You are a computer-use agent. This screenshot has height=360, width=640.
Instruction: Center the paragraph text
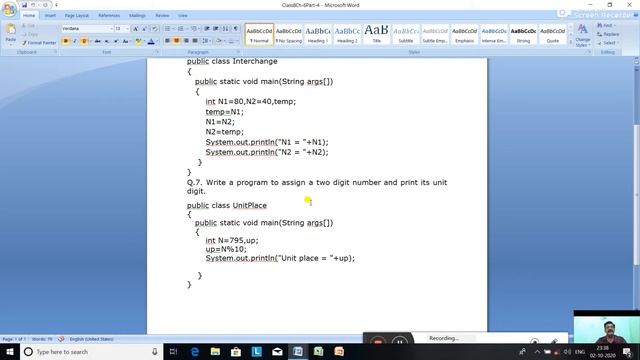pyautogui.click(x=176, y=41)
